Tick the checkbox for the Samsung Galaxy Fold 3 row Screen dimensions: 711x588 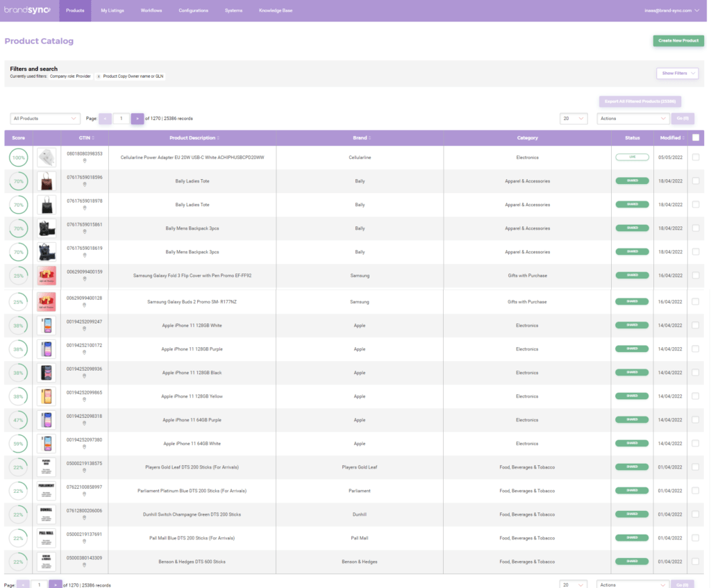(x=696, y=275)
